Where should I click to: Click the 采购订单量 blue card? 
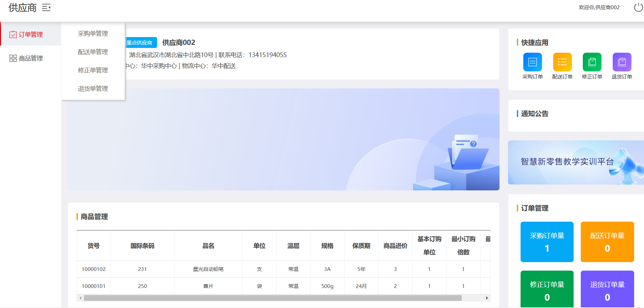547,242
